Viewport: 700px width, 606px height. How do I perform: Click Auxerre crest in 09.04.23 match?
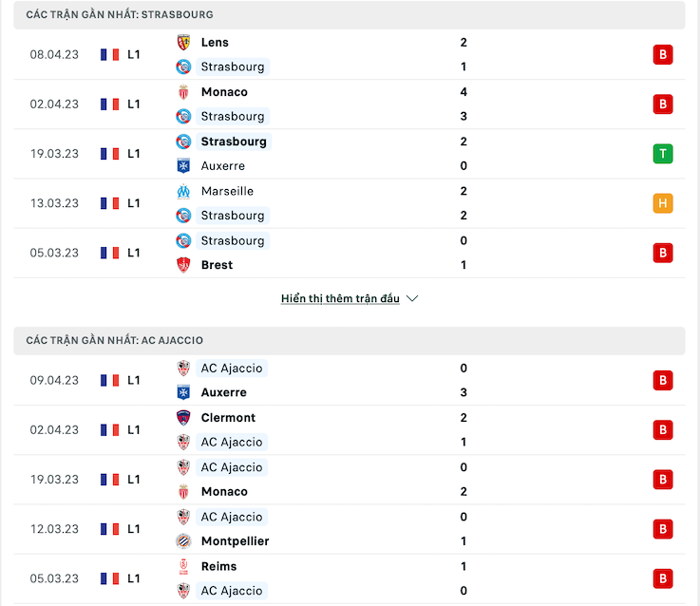pos(183,392)
